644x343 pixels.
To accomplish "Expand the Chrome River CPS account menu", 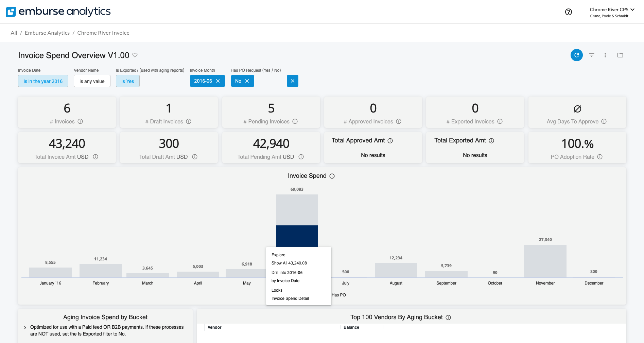I will pos(612,10).
